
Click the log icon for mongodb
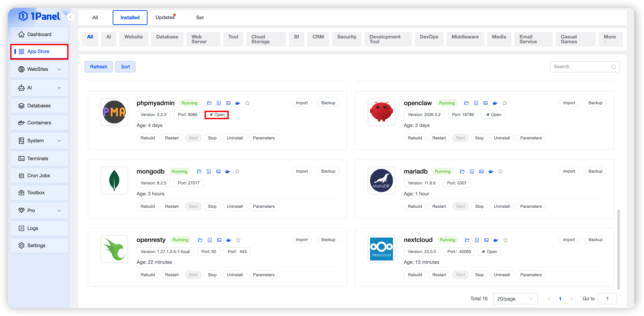[209, 171]
